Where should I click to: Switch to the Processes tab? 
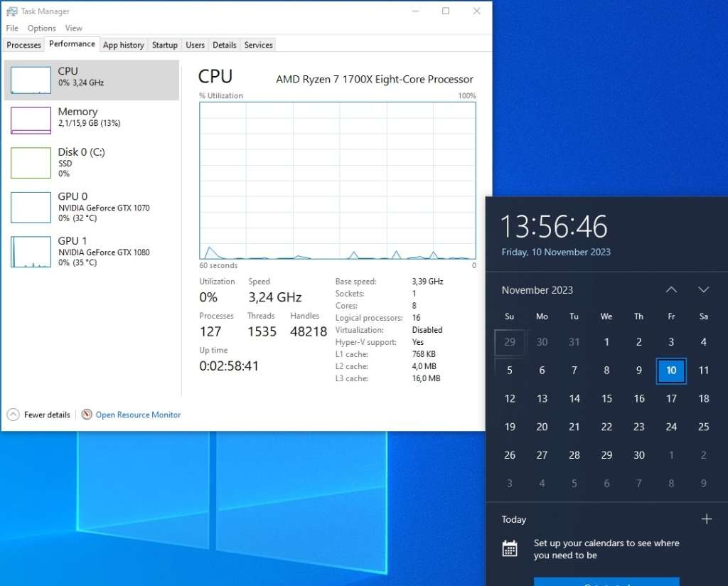click(x=23, y=45)
